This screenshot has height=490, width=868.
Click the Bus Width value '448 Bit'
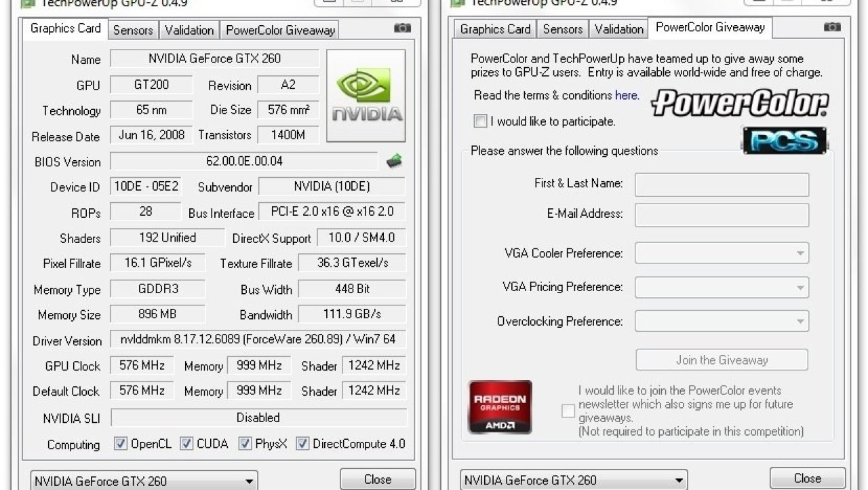point(353,288)
